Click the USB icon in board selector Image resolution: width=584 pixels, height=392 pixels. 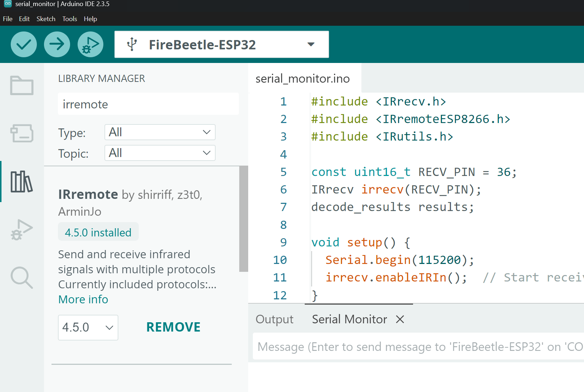point(132,44)
